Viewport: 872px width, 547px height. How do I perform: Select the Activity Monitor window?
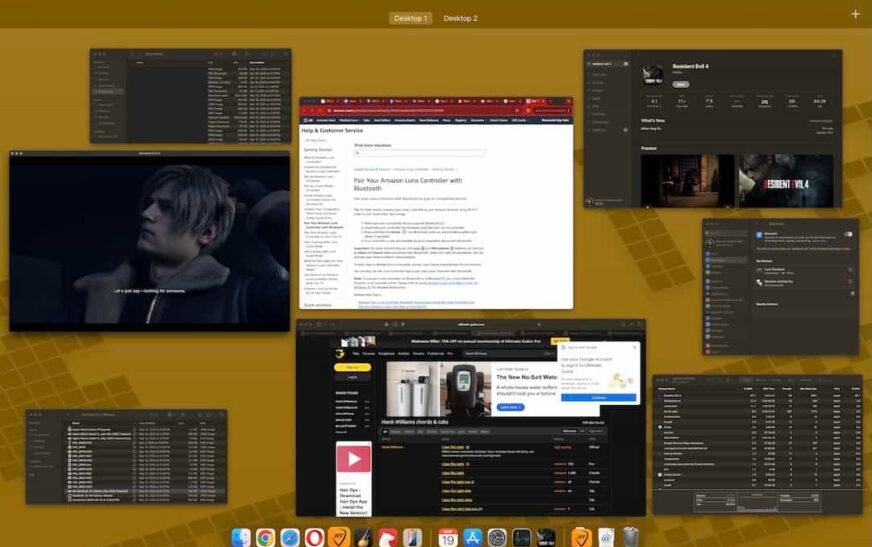click(757, 444)
